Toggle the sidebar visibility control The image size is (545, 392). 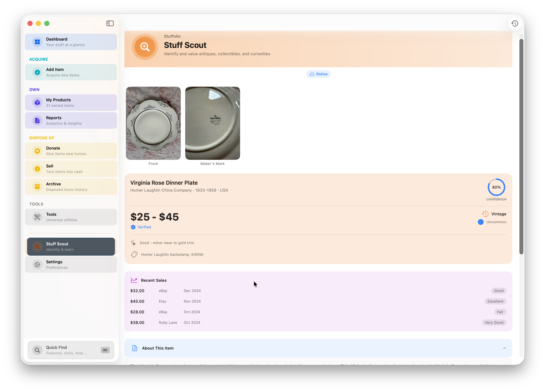coord(110,23)
